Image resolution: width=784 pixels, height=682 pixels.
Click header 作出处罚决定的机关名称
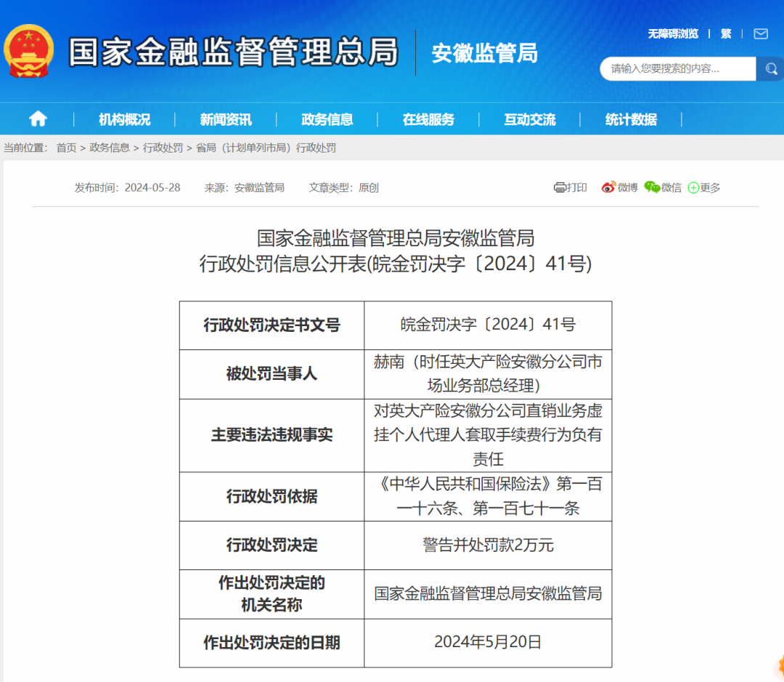[x=272, y=594]
